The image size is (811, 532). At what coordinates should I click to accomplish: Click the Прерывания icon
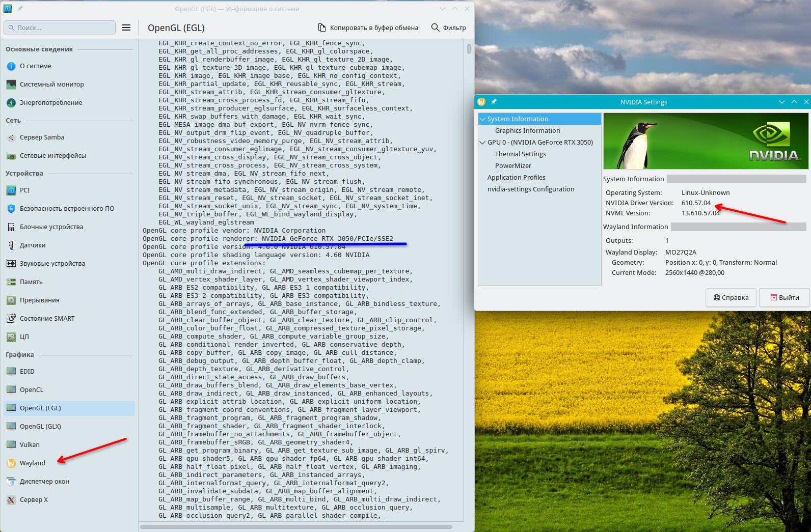[11, 300]
